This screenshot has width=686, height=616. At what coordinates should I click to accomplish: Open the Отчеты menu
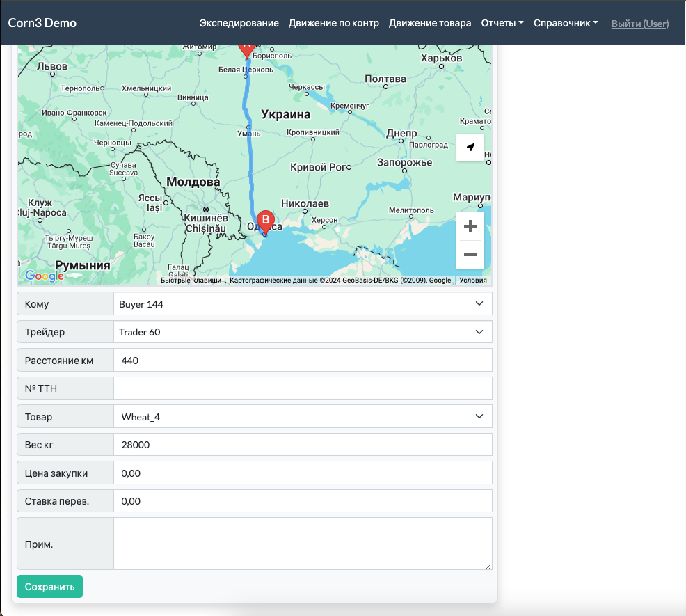pyautogui.click(x=502, y=23)
